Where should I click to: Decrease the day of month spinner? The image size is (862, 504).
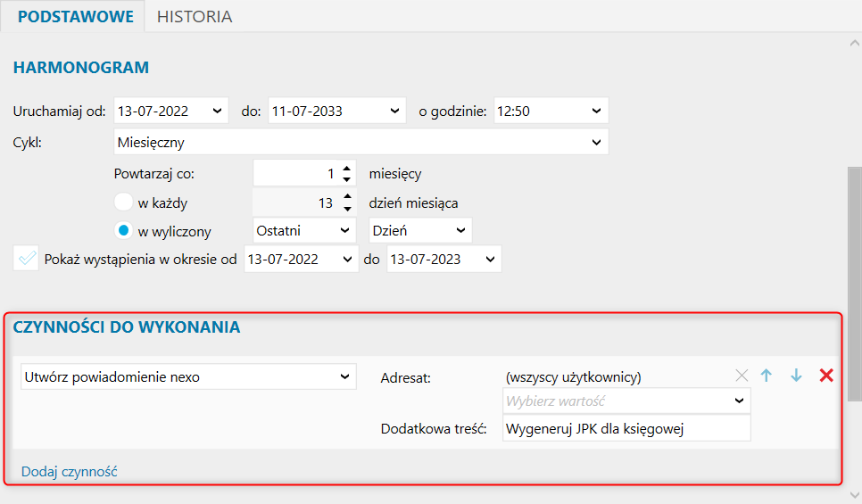[x=347, y=209]
